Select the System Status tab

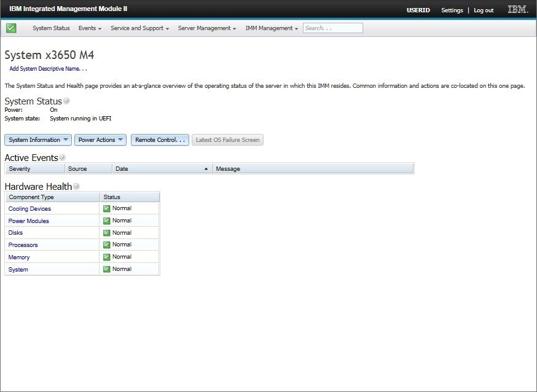pos(51,28)
